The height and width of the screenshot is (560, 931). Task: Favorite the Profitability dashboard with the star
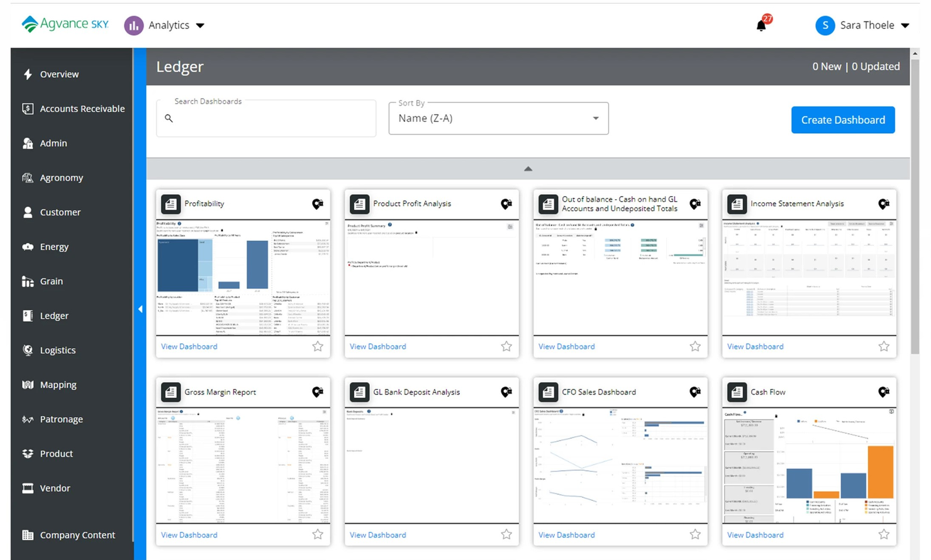pos(318,346)
